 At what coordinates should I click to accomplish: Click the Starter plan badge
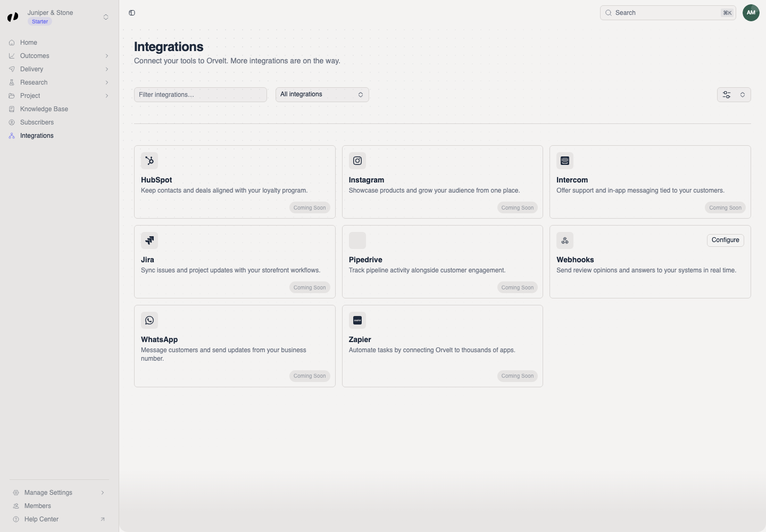40,22
